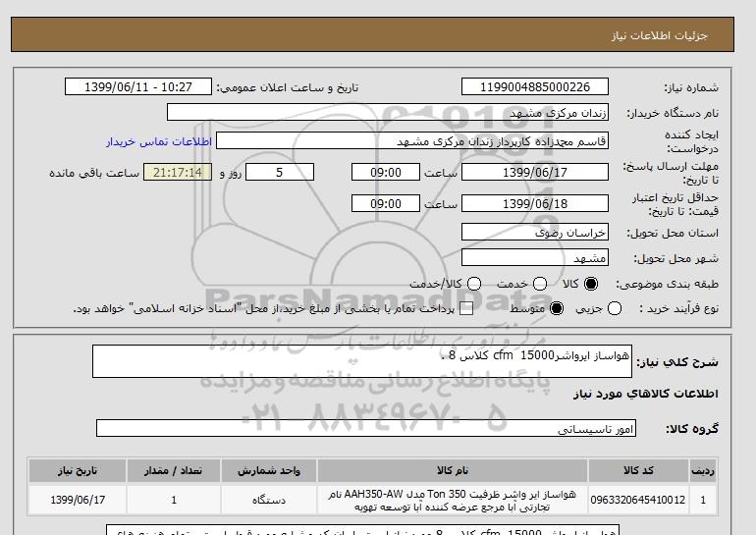Image resolution: width=756 pixels, height=535 pixels.
Task: Click the ردیف column header
Action: pos(703,470)
